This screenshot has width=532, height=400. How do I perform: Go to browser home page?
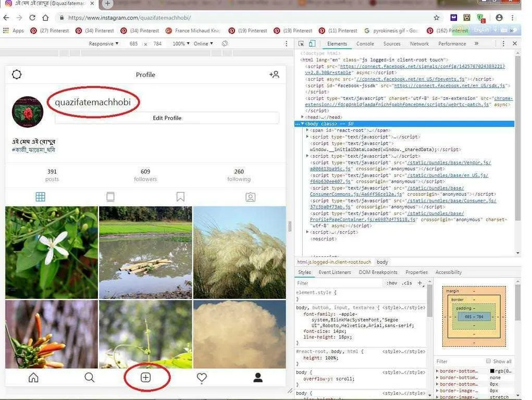(x=45, y=18)
